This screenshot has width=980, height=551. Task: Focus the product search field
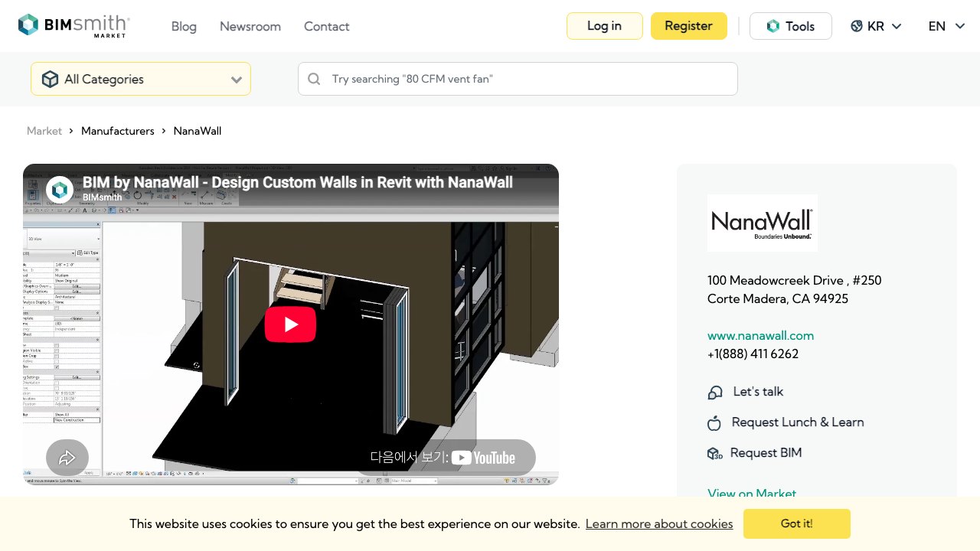click(x=518, y=79)
